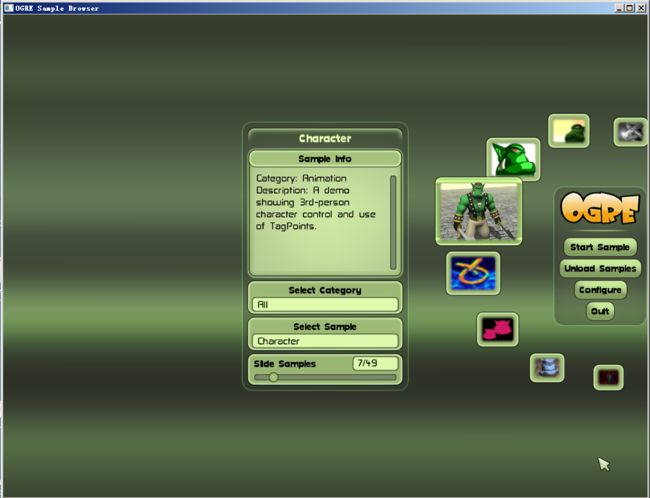Select the Character sample thumbnail with the armed ogre
650x498 pixels.
point(478,211)
